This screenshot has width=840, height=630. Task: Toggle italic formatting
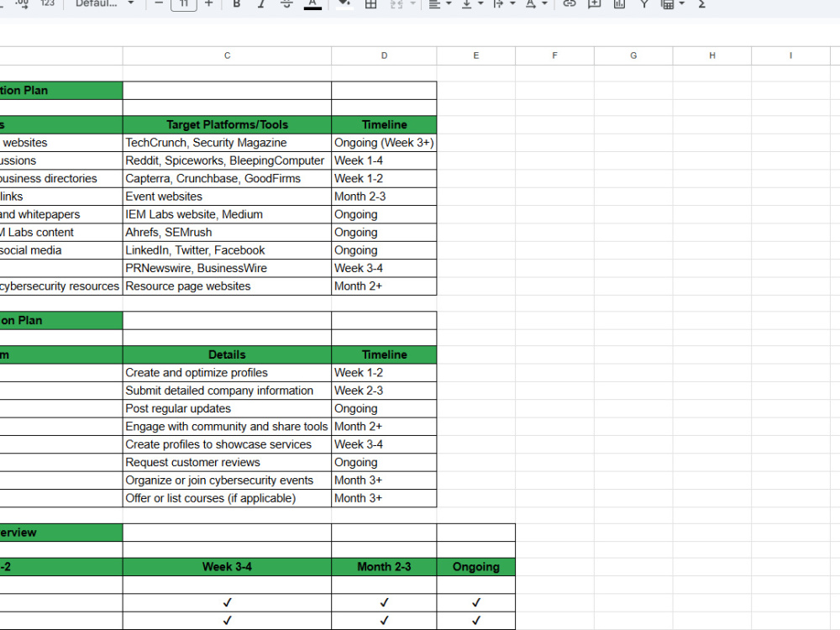coord(261,3)
